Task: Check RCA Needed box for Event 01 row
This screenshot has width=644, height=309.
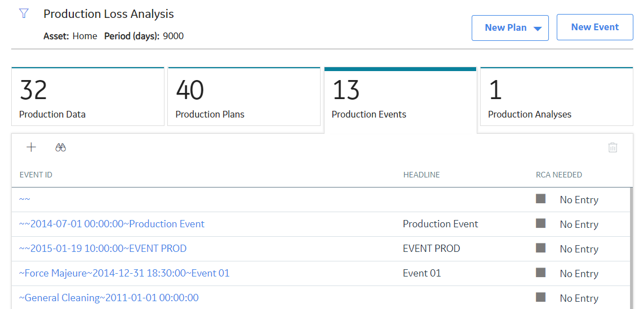Action: 540,273
